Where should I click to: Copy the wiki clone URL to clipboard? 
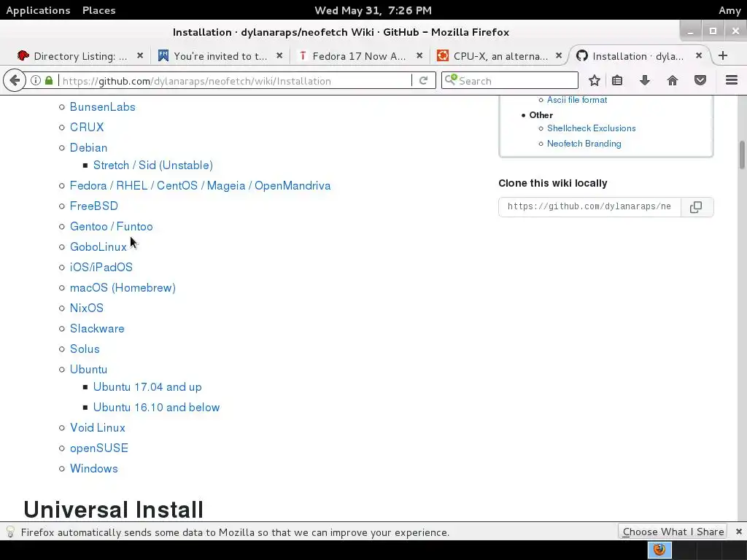[x=696, y=206]
